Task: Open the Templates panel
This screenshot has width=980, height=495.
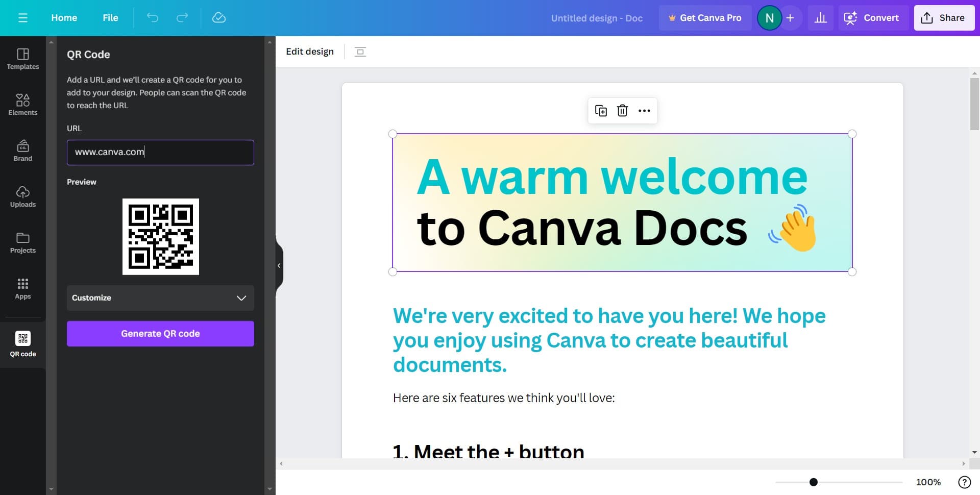Action: (x=22, y=58)
